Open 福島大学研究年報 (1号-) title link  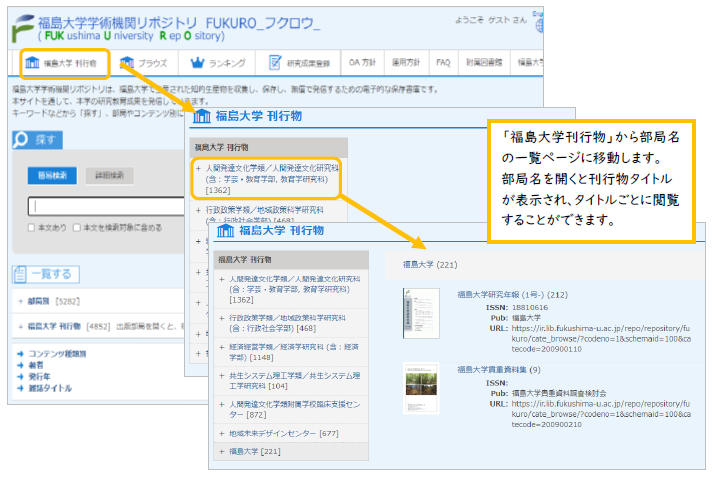(512, 295)
